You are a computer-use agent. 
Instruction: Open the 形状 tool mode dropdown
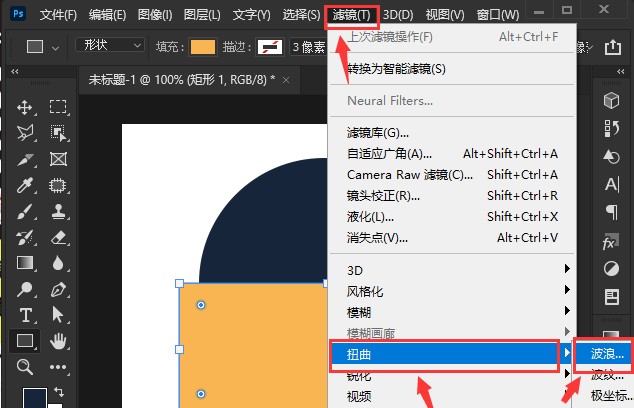click(111, 46)
